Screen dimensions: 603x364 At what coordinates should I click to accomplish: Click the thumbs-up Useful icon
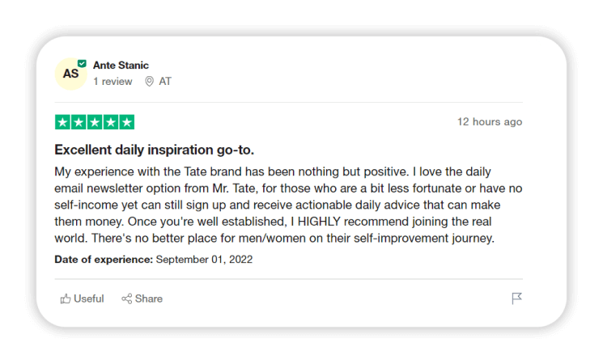66,298
